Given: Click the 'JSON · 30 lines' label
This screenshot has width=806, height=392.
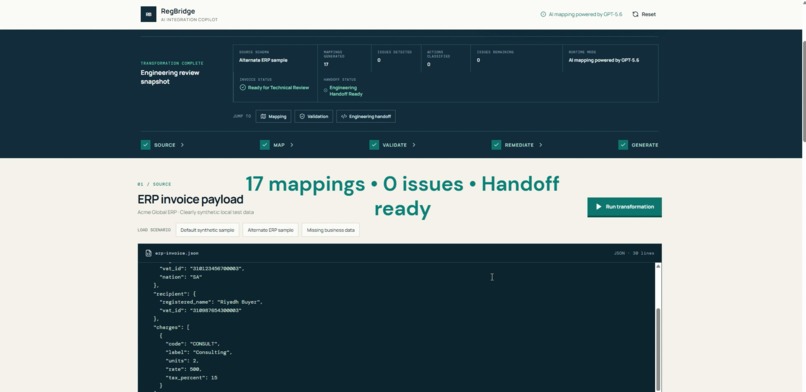Looking at the screenshot, I should (634, 253).
